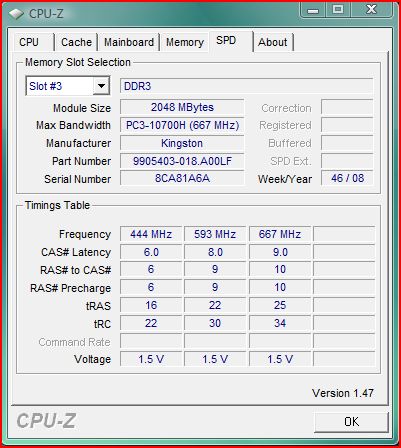Click the Max Bandwidth PC3-10700H field
Screen dimensions: 401x448
[x=182, y=125]
